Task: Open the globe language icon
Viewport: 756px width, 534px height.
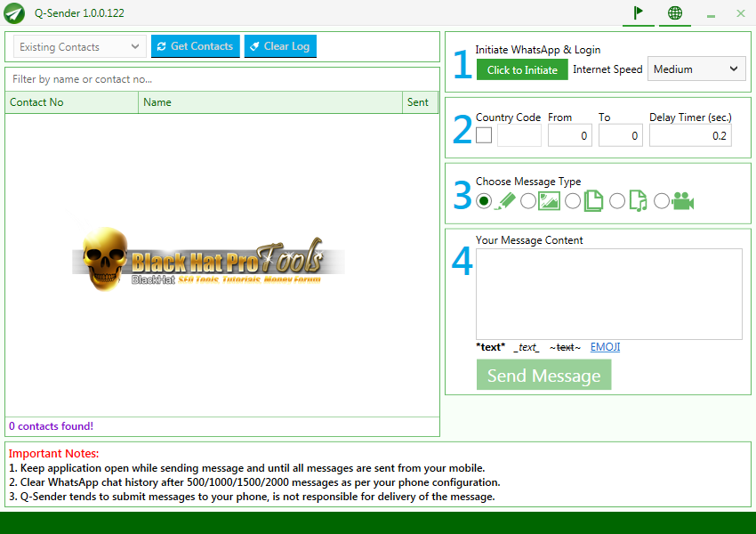Action: click(674, 13)
